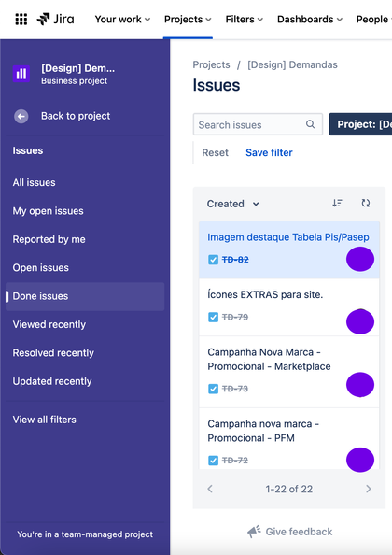
Task: Click the Back to project arrow icon
Action: [x=21, y=116]
